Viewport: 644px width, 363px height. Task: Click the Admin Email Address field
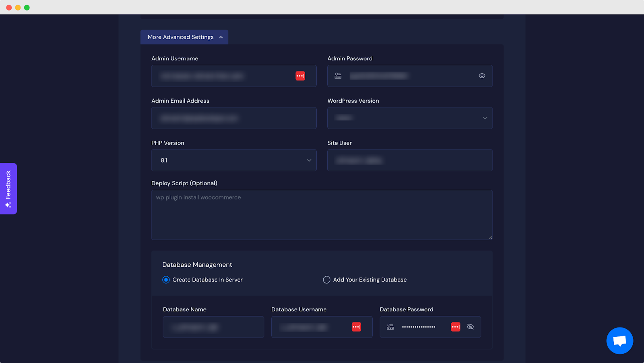click(x=233, y=118)
